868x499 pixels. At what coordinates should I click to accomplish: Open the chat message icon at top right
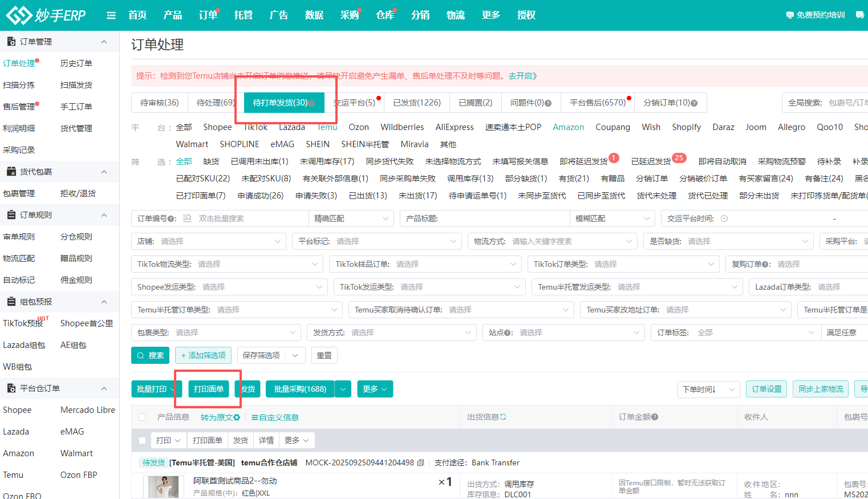(860, 15)
